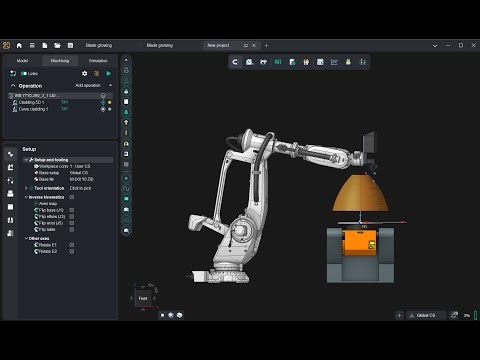Expand the Tool orientation group
Screen dimensions: 480x360
(x=26, y=188)
